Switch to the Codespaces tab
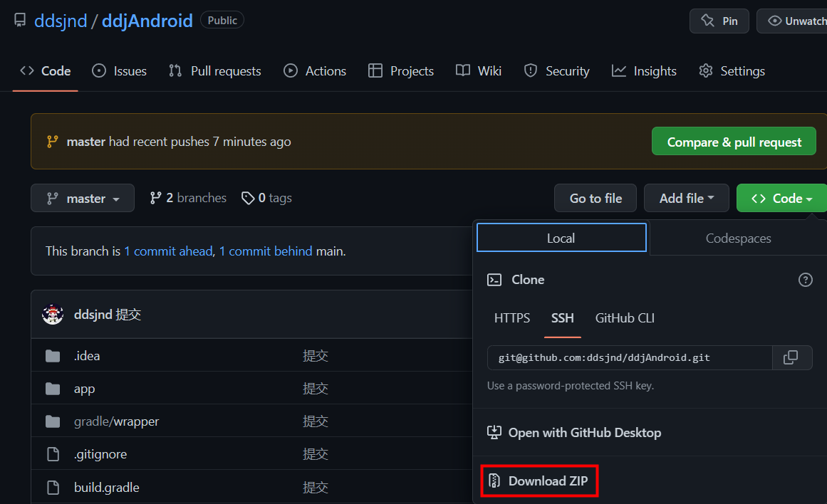 (x=738, y=238)
